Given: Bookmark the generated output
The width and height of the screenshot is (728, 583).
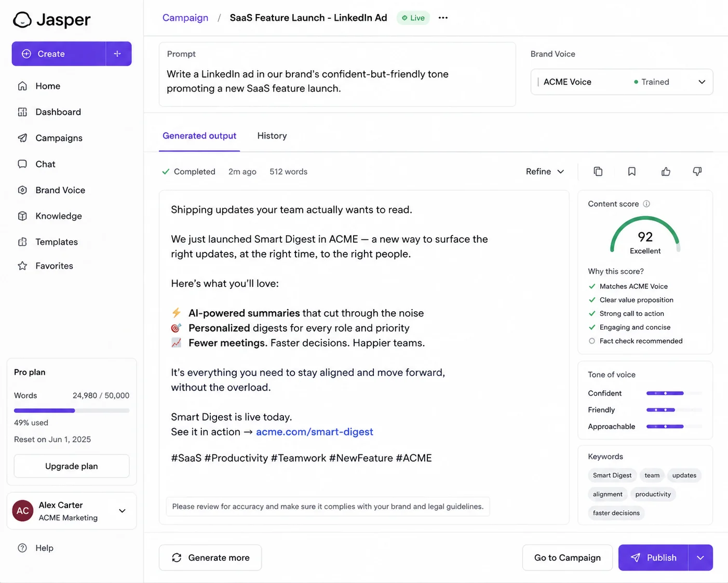Looking at the screenshot, I should click(x=632, y=171).
